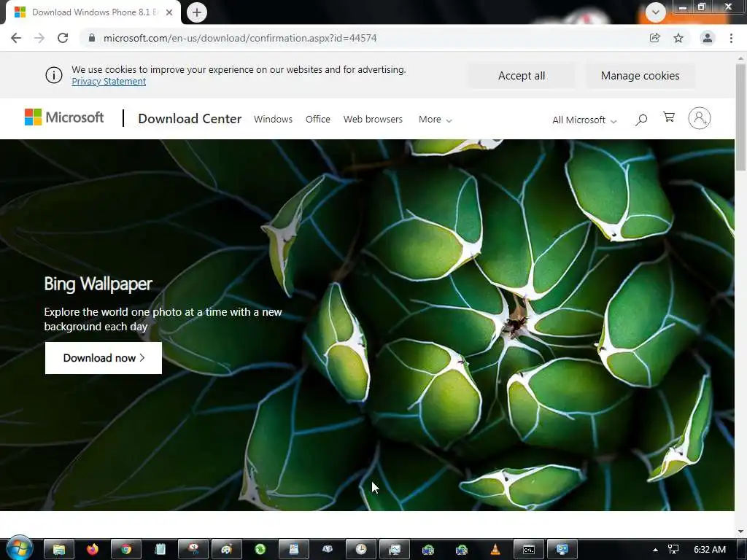Open the Office menu item
The image size is (747, 560).
tap(318, 119)
